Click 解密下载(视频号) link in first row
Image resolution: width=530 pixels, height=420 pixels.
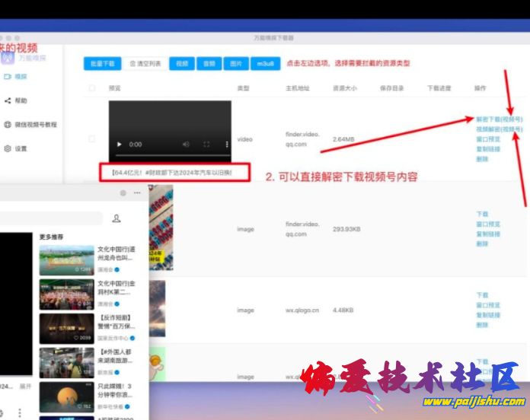(x=499, y=120)
